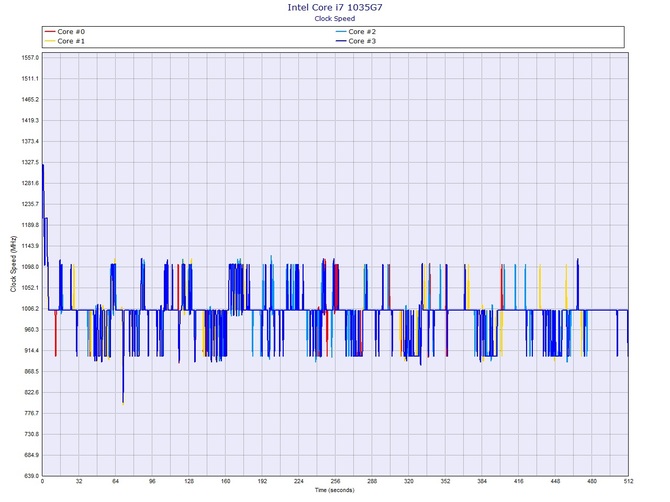Click the 224 tick on time axis
Viewport: 670px width, 502px height.
click(299, 481)
